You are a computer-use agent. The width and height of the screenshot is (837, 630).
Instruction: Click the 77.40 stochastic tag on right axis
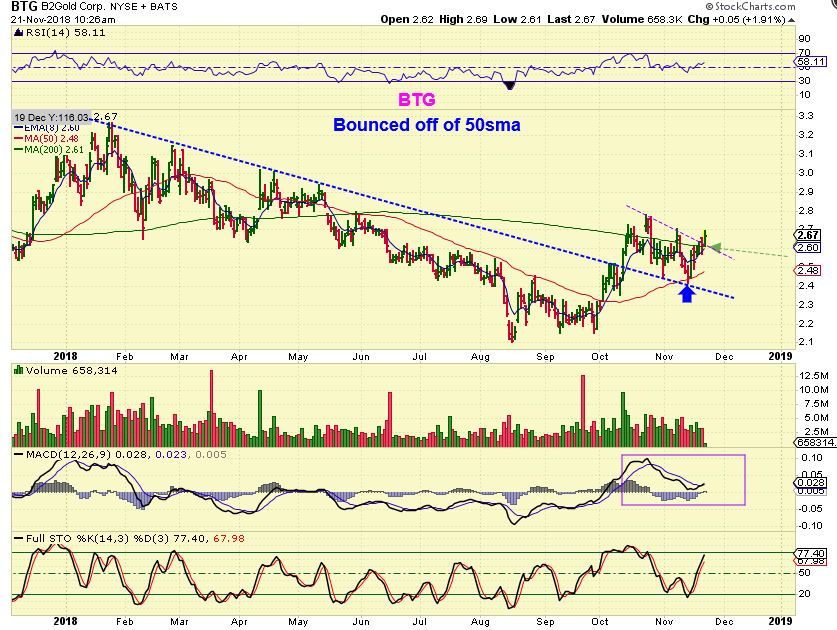pyautogui.click(x=811, y=553)
